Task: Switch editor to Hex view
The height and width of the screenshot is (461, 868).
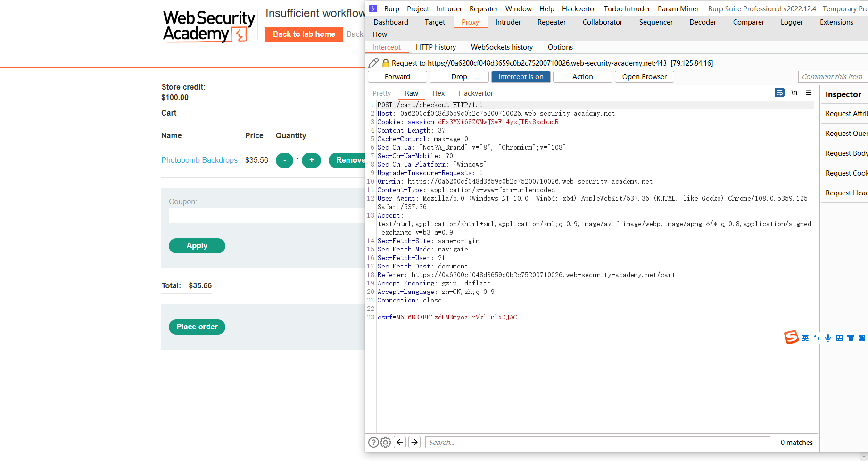Action: pos(438,93)
